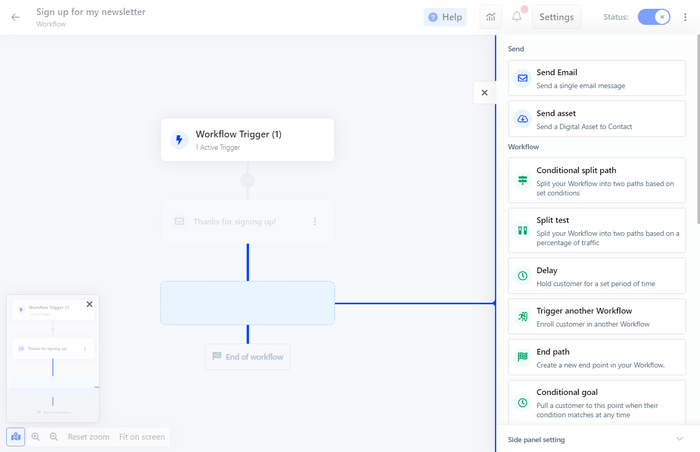This screenshot has height=452, width=700.
Task: Open the three-dot menu beside Status
Action: click(x=685, y=17)
